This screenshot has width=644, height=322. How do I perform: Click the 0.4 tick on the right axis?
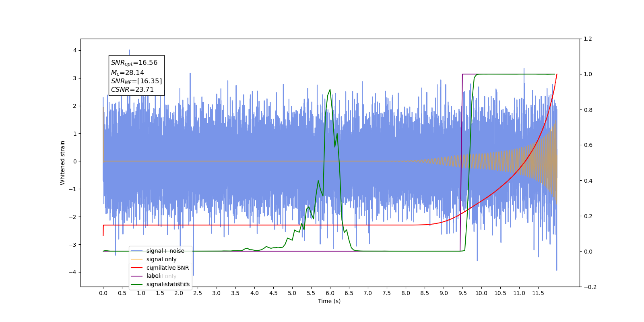pyautogui.click(x=588, y=181)
